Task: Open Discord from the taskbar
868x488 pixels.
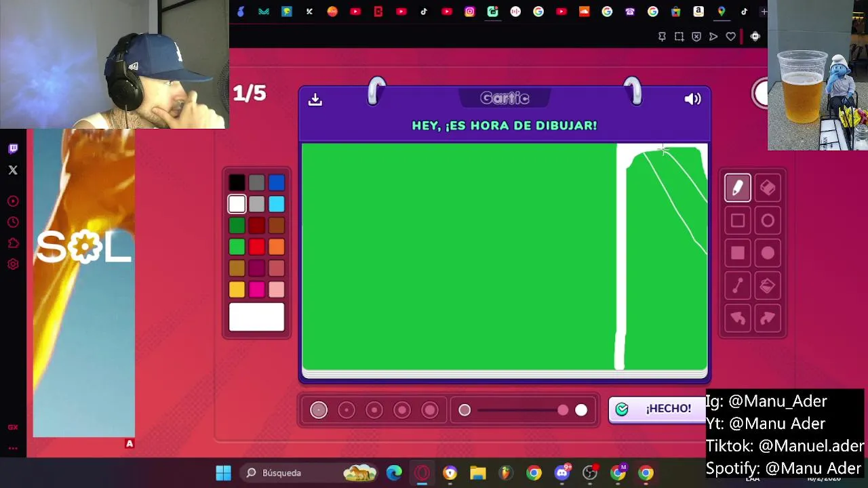Action: click(x=562, y=472)
